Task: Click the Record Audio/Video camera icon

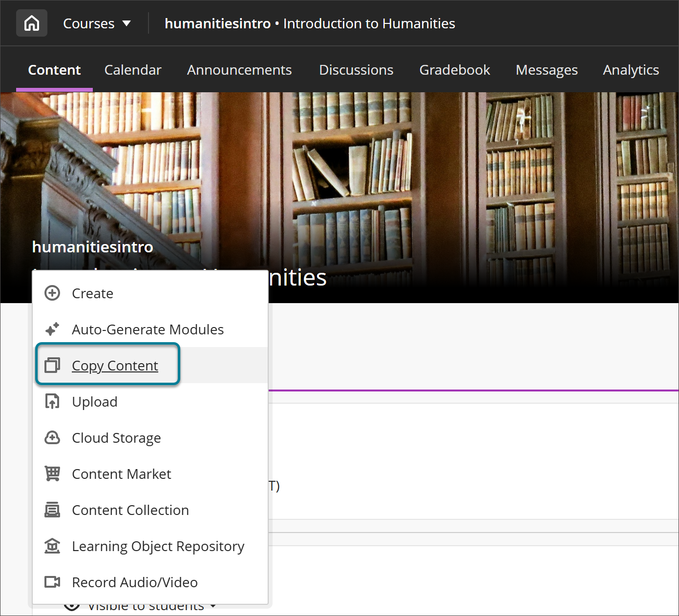Action: pyautogui.click(x=52, y=582)
